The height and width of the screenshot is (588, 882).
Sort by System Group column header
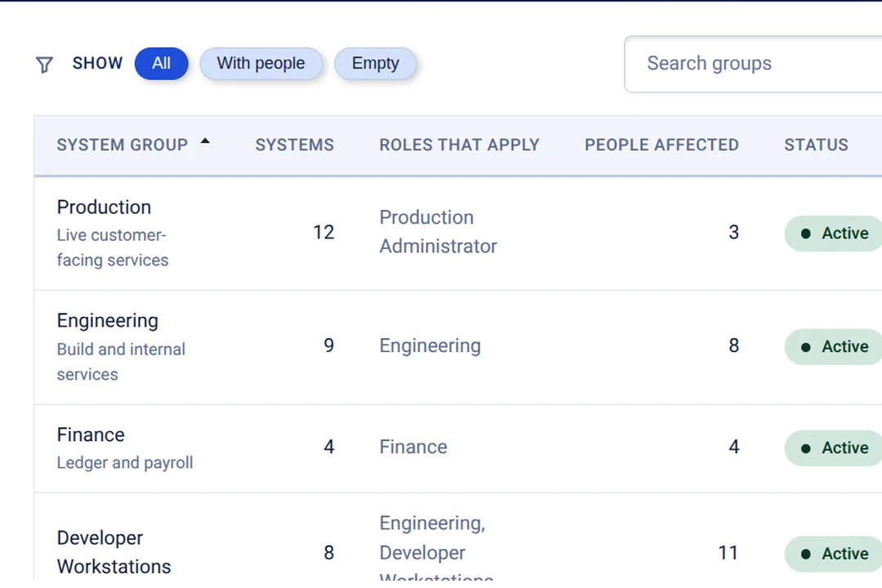122,145
